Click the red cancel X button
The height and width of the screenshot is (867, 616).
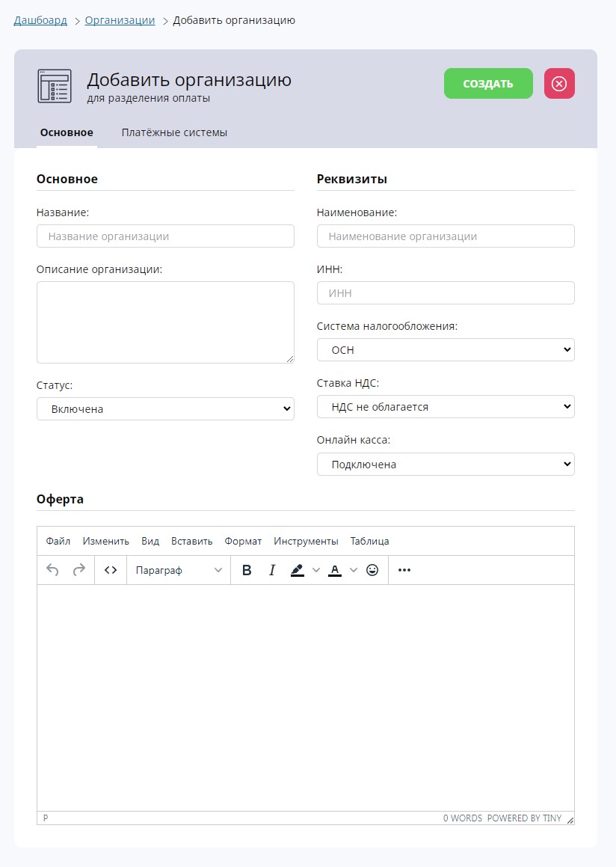[x=559, y=84]
